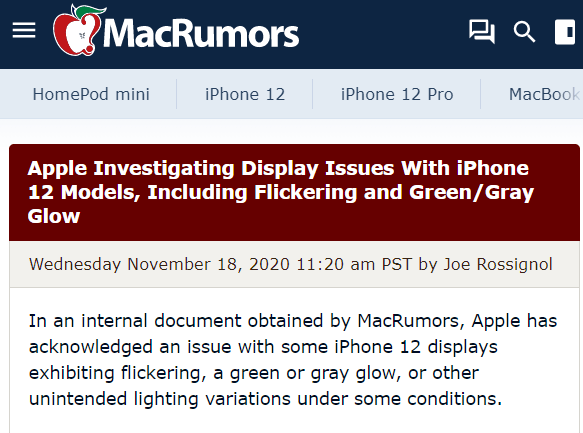The width and height of the screenshot is (583, 433).
Task: Click the word 'Glow' ending the headline
Action: point(54,216)
